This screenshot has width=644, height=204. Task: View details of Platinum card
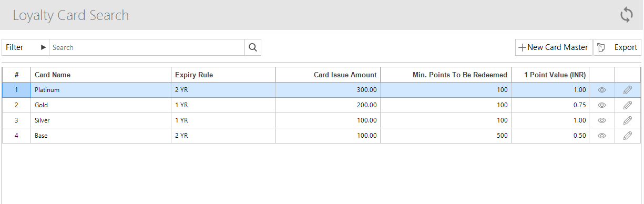[602, 90]
